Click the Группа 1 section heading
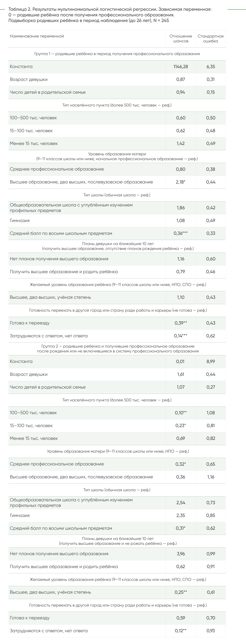This screenshot has width=246, height=644. [x=117, y=54]
